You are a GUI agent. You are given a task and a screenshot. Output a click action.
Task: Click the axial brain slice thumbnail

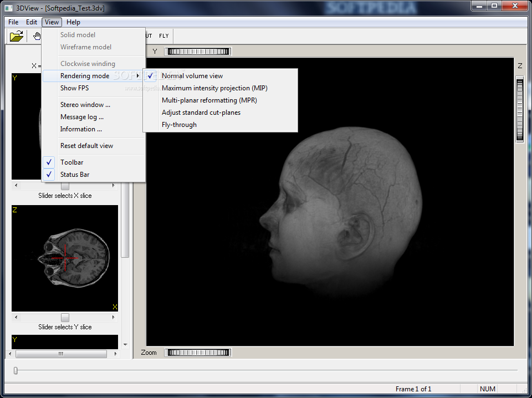pyautogui.click(x=65, y=258)
